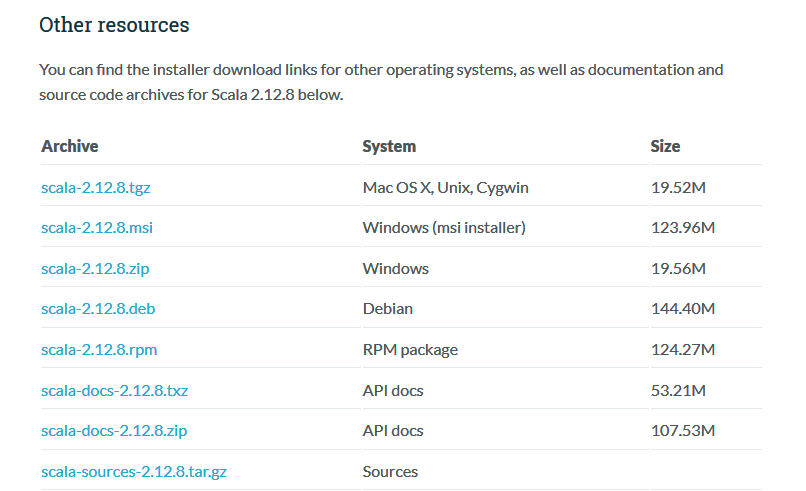Select the scala-2.12.8.deb Debian package link

pos(98,309)
